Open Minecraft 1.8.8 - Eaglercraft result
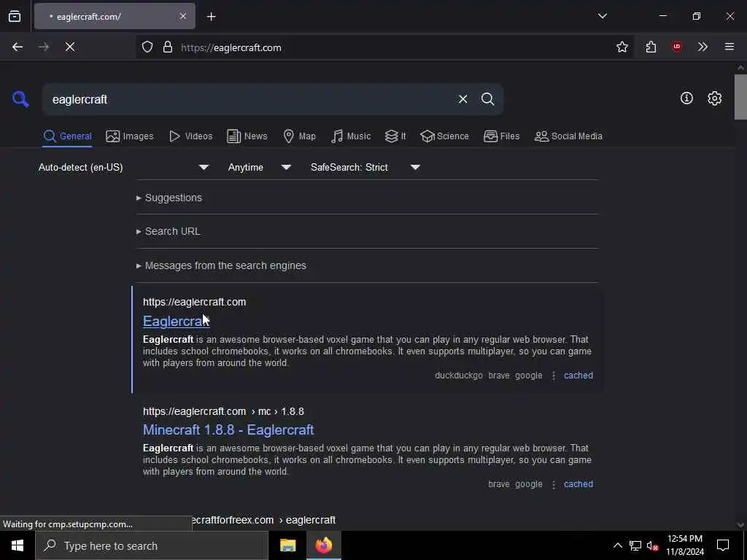Screen dimensions: 747x560 pos(228,430)
